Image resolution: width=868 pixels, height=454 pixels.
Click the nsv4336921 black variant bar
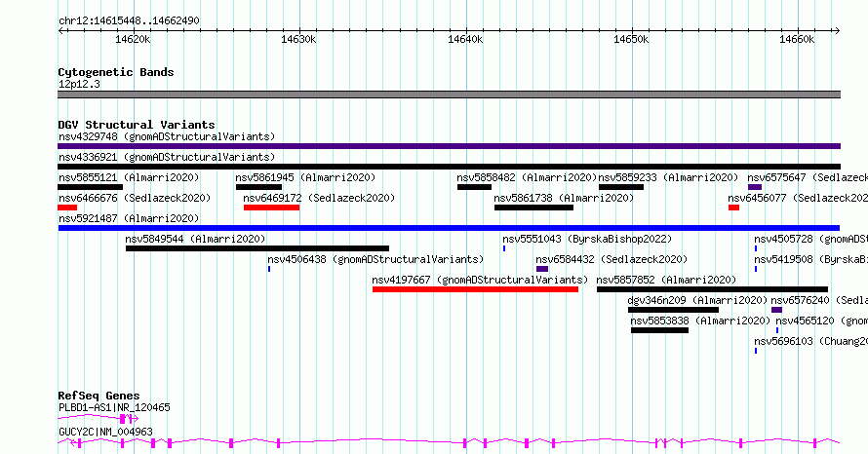pyautogui.click(x=449, y=167)
